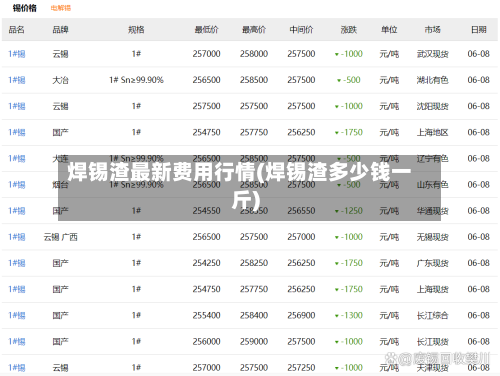Select the 上海现货 market cell
This screenshot has height=376, width=500.
click(x=432, y=289)
